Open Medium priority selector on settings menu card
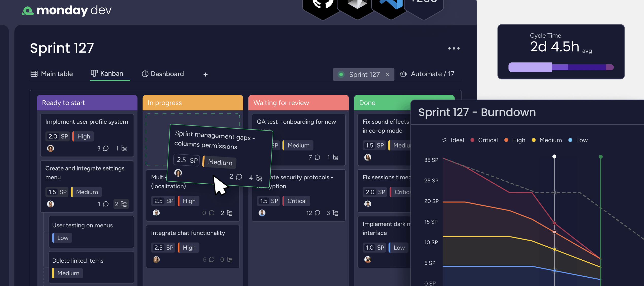 pyautogui.click(x=86, y=192)
